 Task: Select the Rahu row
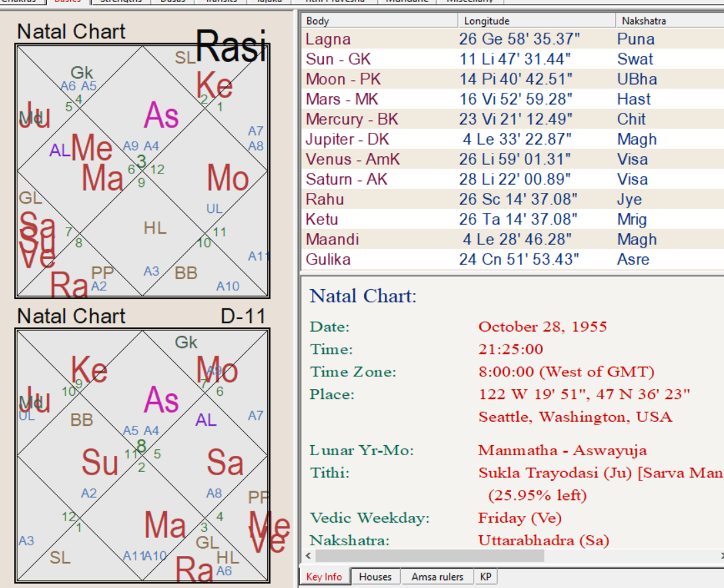click(x=512, y=199)
